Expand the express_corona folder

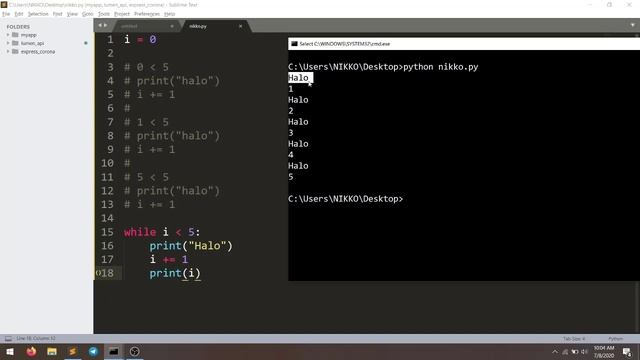(8, 52)
